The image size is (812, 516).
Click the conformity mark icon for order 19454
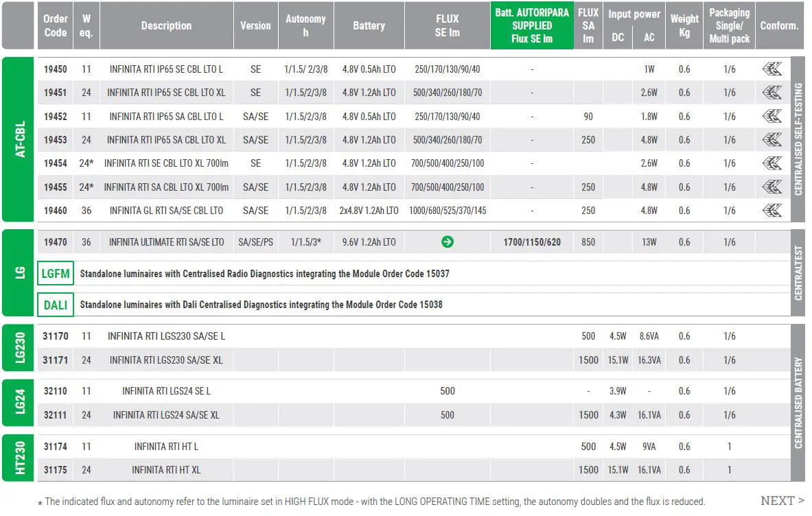[772, 163]
